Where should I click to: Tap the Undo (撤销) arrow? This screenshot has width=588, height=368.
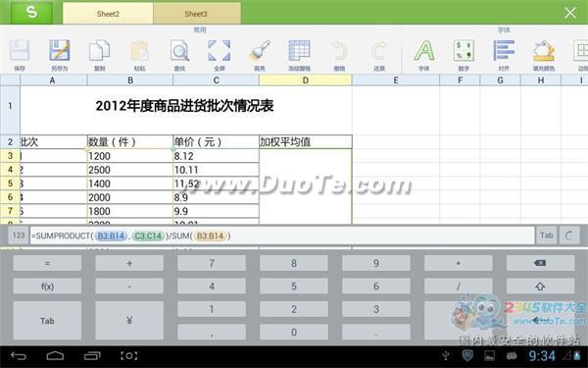(x=339, y=54)
